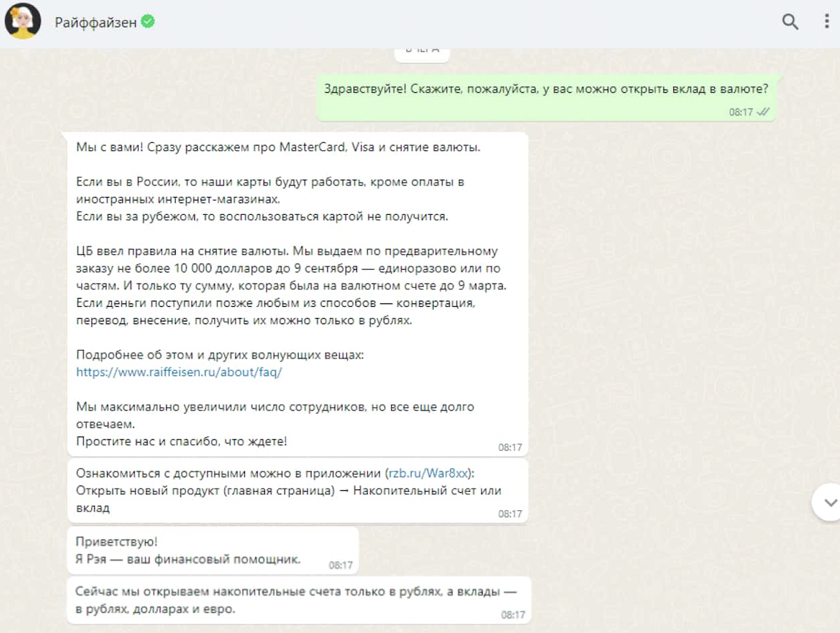The width and height of the screenshot is (840, 633).
Task: Click the message 'Ознакомиться с доступными можно в приложении'
Action: pyautogui.click(x=298, y=491)
